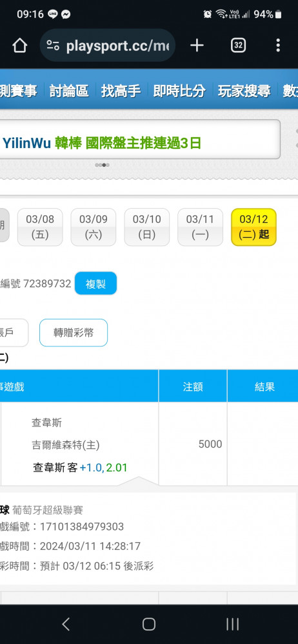Select the highlighted 03/12 (二) 起 tab

point(253,227)
